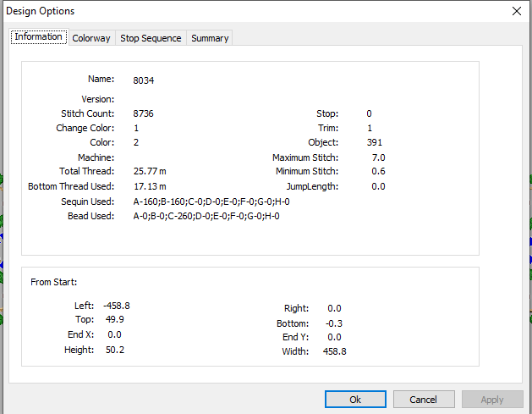Click the Width value 458.8

[x=335, y=351]
